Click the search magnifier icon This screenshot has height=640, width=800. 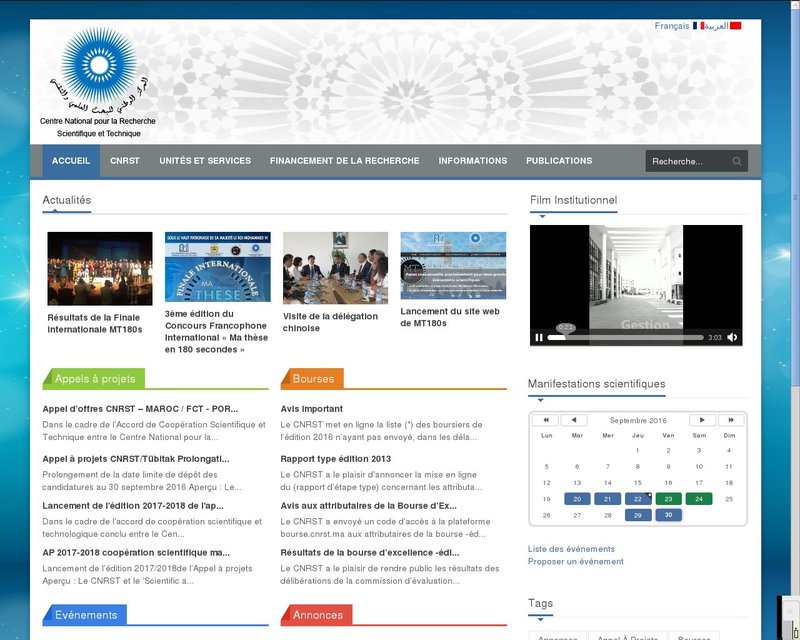point(737,161)
